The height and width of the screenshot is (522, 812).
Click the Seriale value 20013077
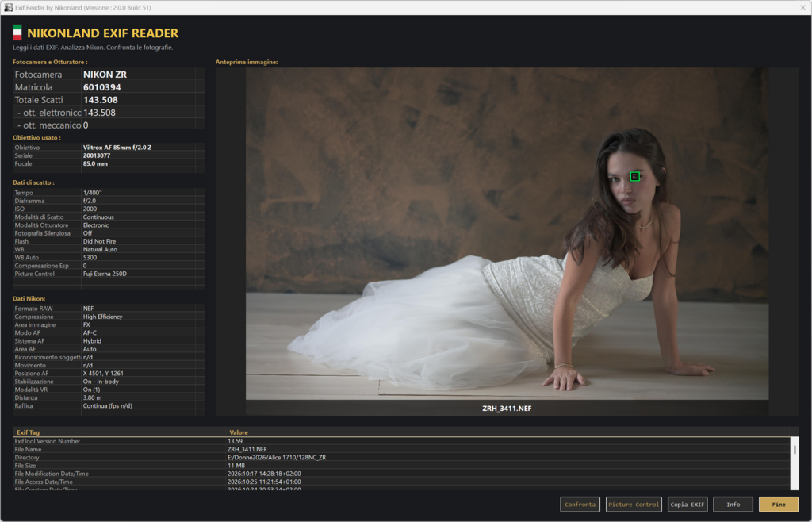tap(97, 155)
